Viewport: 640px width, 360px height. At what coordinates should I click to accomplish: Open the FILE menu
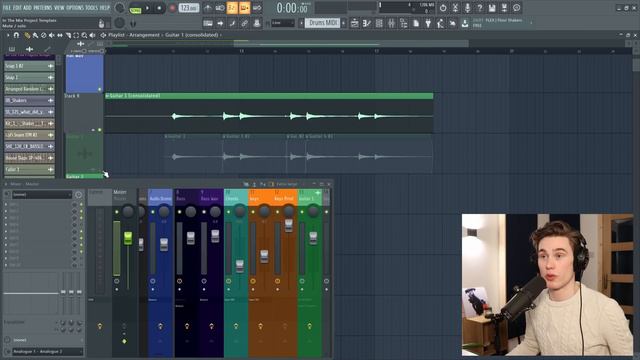click(7, 8)
